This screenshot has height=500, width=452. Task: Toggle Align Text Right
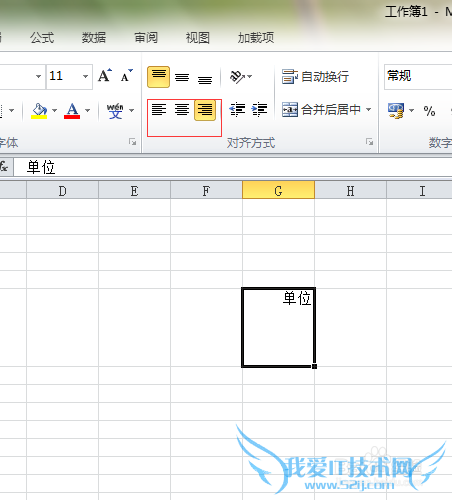point(205,110)
